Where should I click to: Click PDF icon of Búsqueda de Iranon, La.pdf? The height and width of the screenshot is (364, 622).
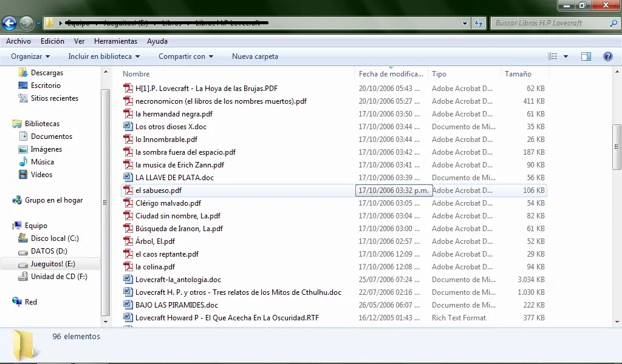128,229
